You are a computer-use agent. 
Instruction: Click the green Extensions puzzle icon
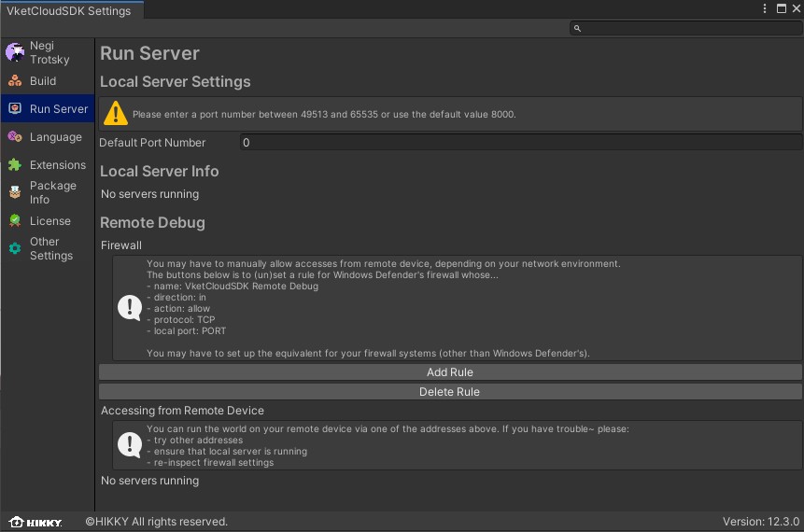[x=15, y=164]
